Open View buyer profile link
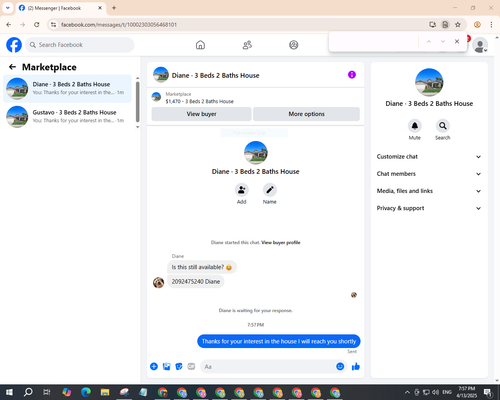The height and width of the screenshot is (400, 500). [x=281, y=243]
